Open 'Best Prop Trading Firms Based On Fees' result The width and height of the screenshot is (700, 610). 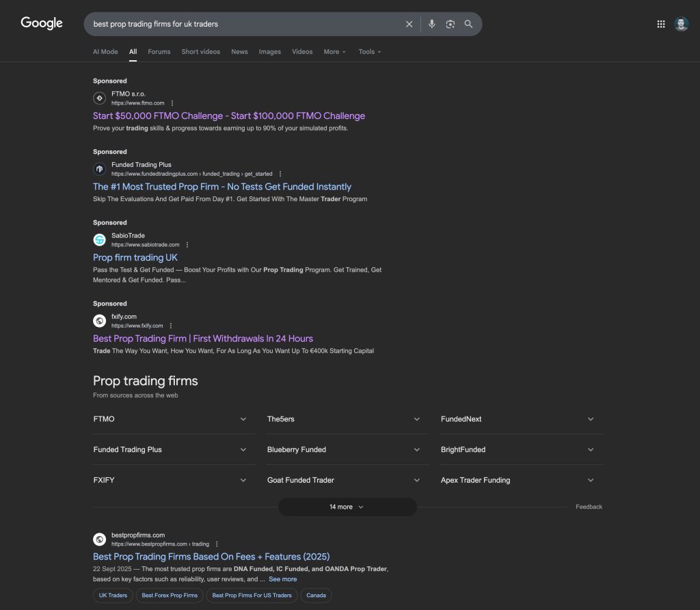(211, 557)
